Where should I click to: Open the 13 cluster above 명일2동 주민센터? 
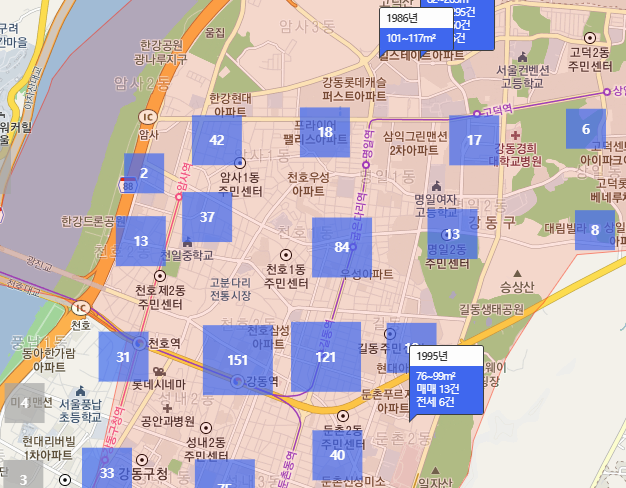click(x=452, y=234)
